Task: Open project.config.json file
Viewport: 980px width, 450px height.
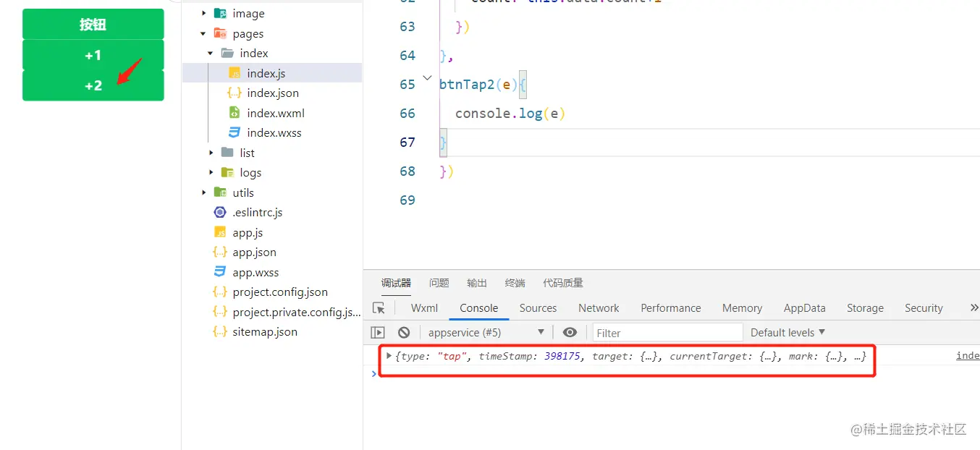Action: [x=280, y=292]
